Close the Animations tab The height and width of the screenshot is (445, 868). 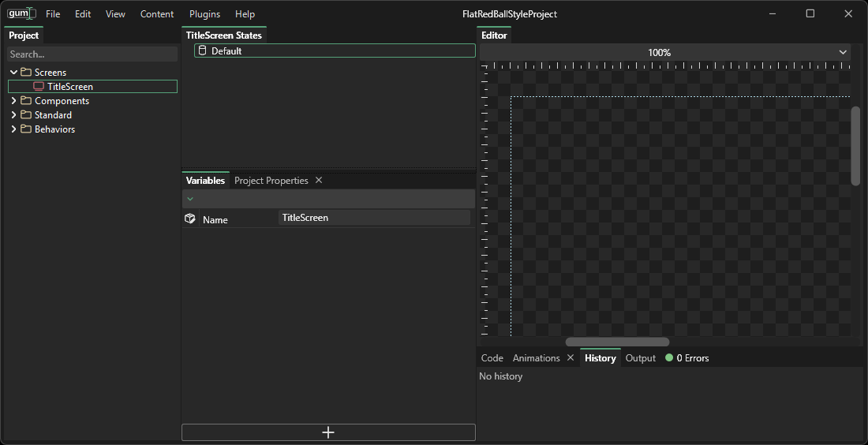pyautogui.click(x=571, y=358)
